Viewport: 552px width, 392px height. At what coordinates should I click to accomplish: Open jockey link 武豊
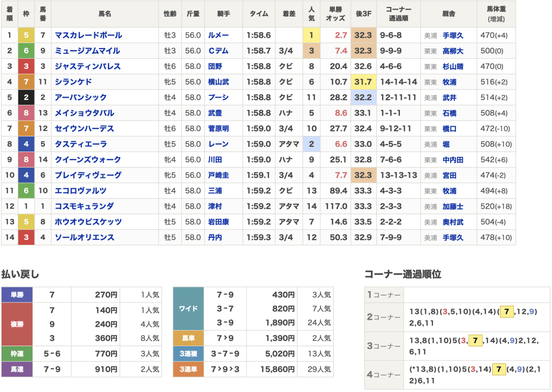pos(215,113)
